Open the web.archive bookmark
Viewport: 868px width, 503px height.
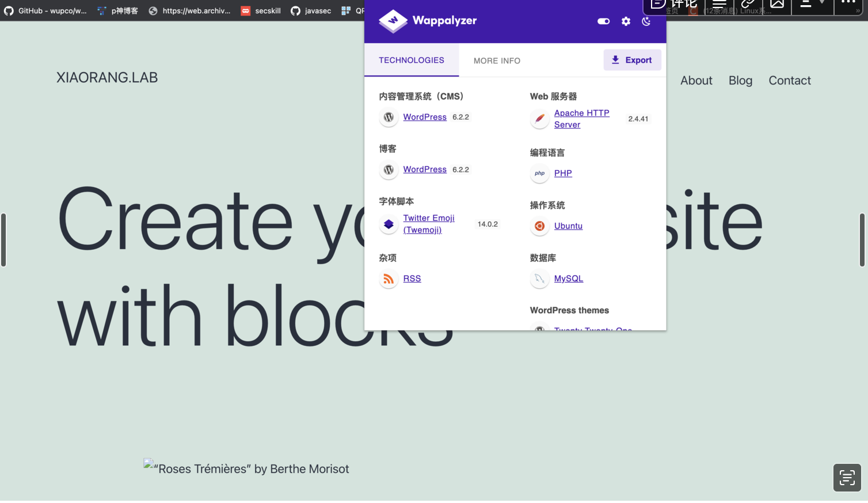(189, 10)
